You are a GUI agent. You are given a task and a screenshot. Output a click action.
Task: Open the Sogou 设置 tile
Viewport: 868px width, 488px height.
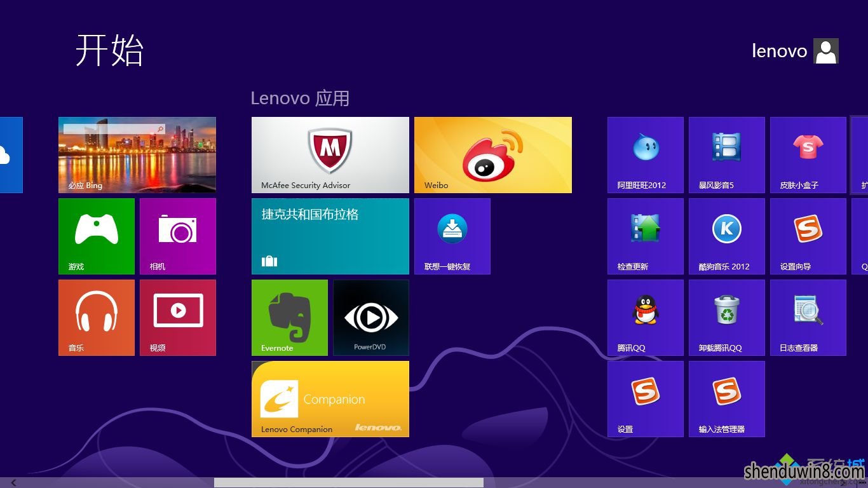tap(646, 398)
